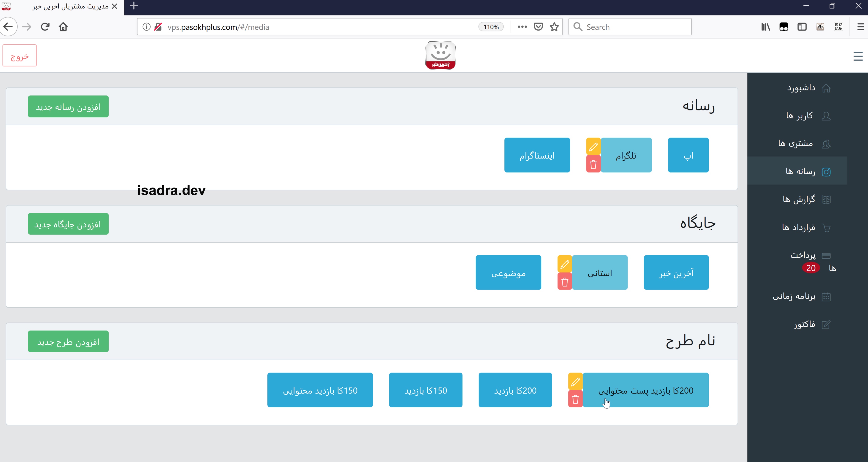Click the Akharin Khabar logo
This screenshot has height=462, width=868.
pos(440,56)
